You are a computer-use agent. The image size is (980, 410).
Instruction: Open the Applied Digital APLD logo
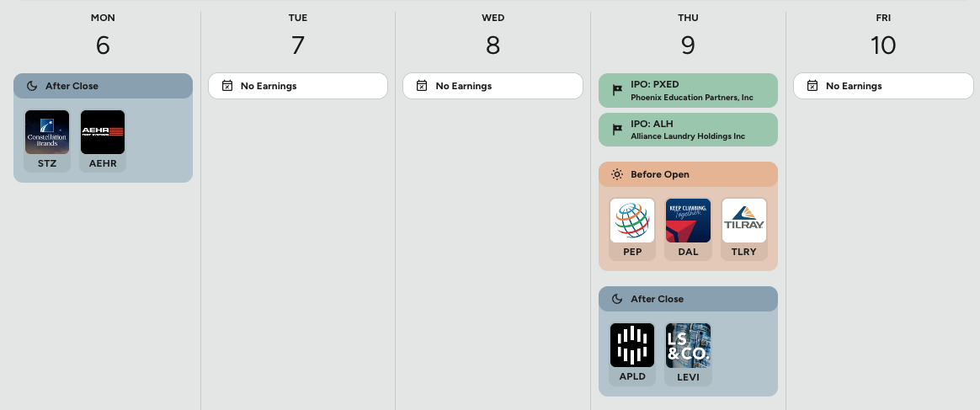(632, 345)
